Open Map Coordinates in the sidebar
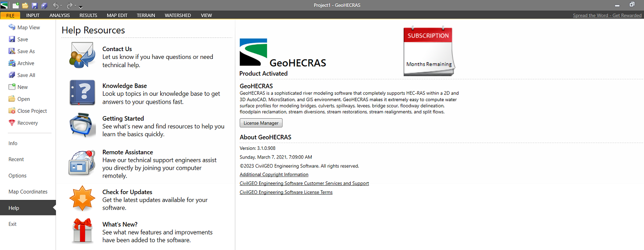This screenshot has height=250, width=644. (x=28, y=192)
